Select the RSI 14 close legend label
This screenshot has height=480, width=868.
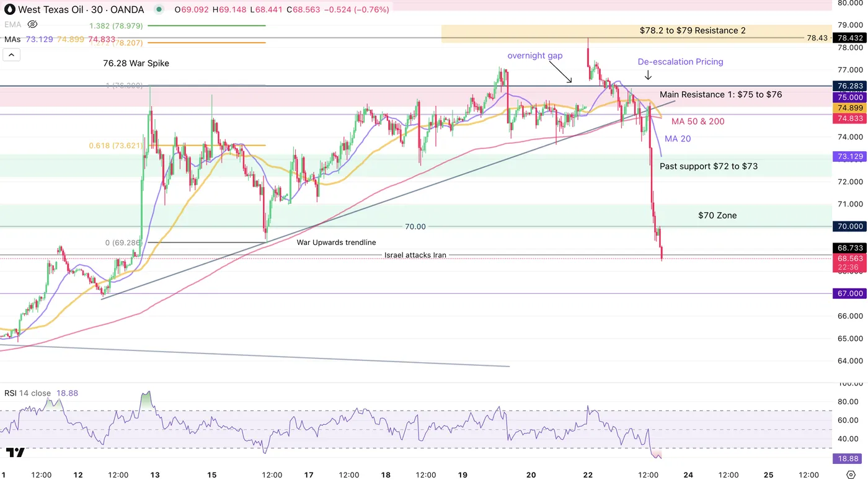coord(28,393)
